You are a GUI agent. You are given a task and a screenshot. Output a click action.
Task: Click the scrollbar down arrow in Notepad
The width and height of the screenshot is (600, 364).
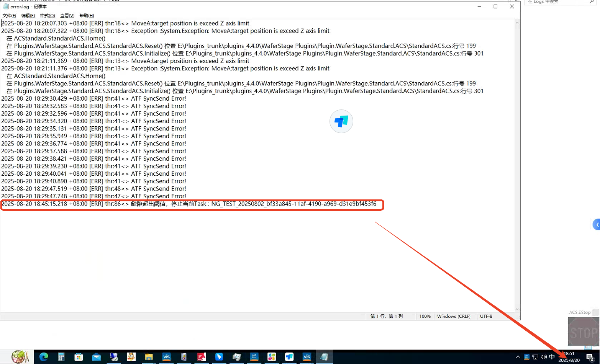point(517,309)
